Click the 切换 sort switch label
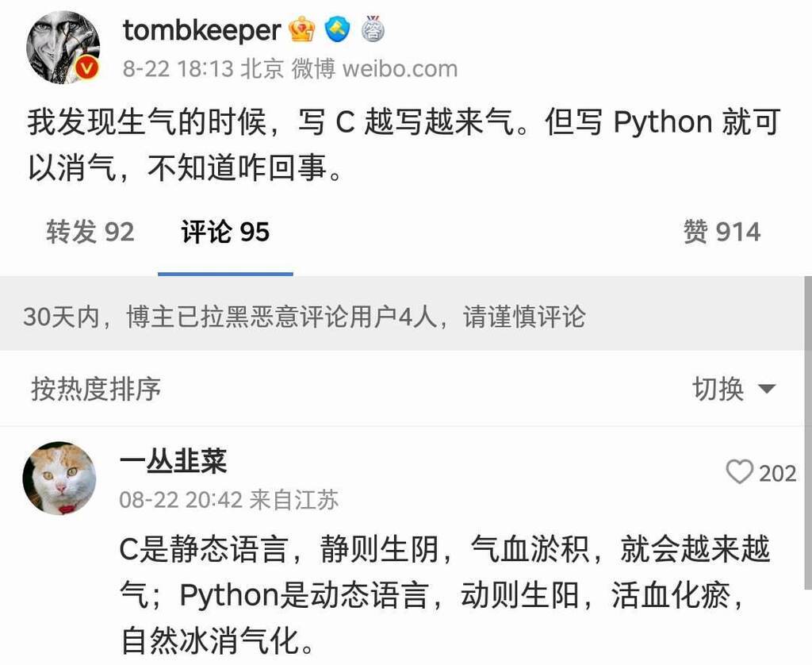The width and height of the screenshot is (812, 665). coord(718,389)
